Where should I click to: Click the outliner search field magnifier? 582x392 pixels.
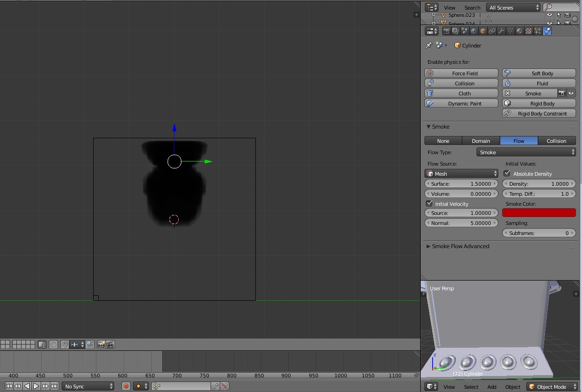click(x=548, y=7)
